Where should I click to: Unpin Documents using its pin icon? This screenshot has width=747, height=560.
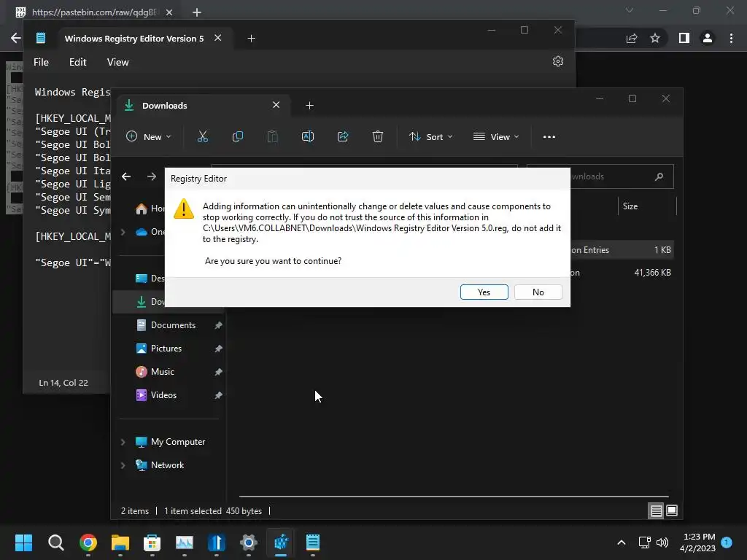(218, 325)
